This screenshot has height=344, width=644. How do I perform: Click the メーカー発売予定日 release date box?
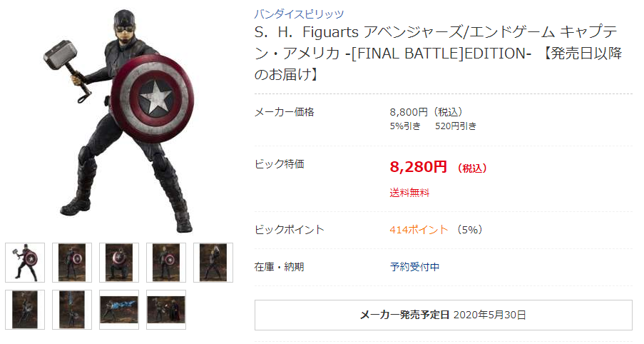coord(443,315)
